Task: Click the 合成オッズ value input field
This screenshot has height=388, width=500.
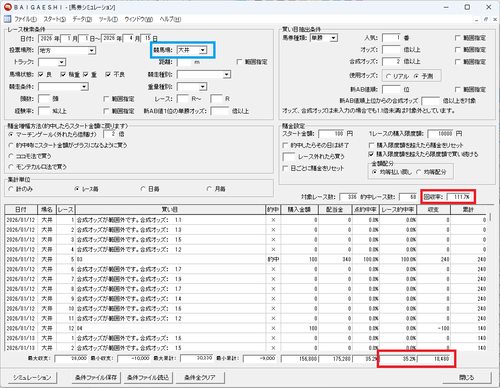Action: tap(391, 62)
